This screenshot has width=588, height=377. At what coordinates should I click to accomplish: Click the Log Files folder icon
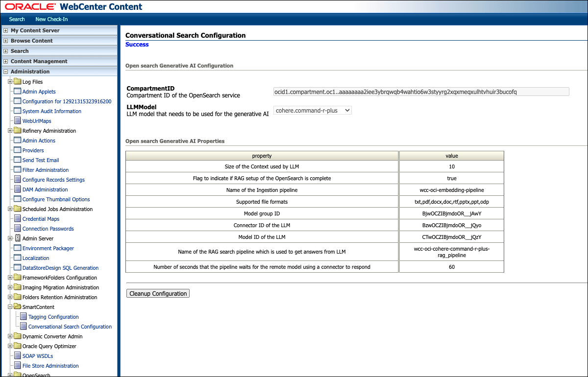click(x=17, y=82)
